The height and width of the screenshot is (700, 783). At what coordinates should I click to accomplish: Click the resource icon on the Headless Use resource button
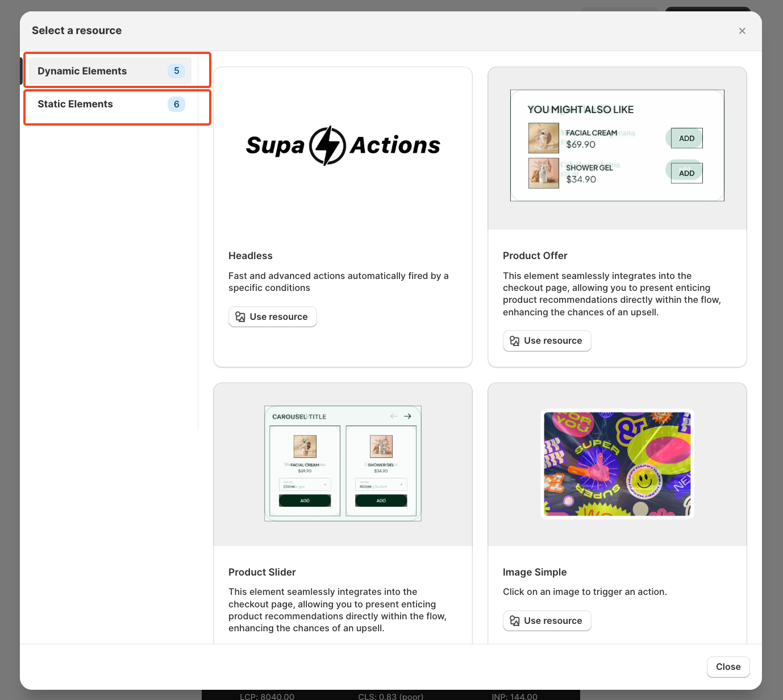point(240,317)
